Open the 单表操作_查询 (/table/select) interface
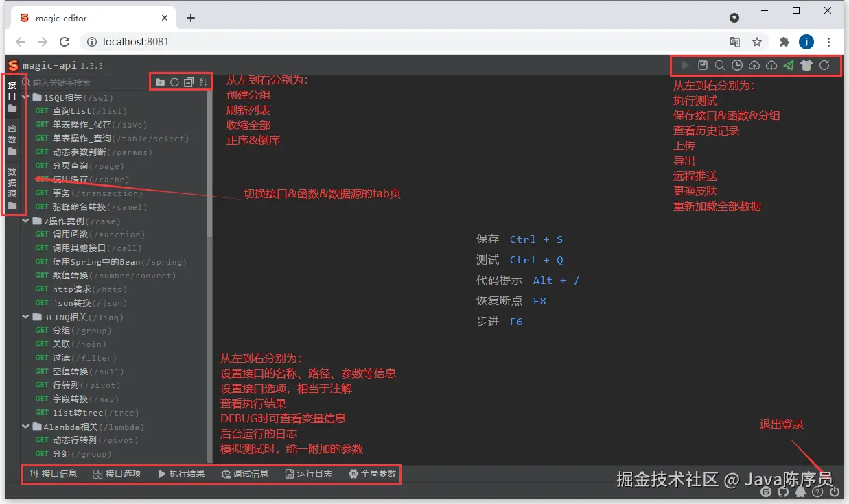 (x=112, y=139)
